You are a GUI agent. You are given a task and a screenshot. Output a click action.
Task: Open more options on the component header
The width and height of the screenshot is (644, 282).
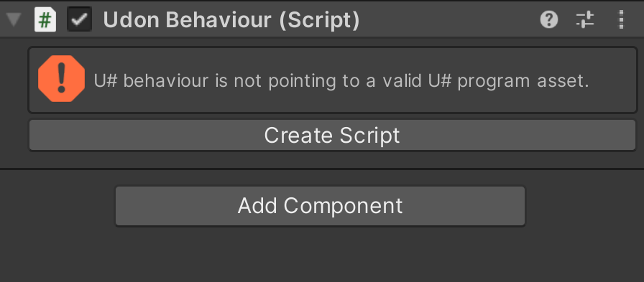pyautogui.click(x=621, y=19)
